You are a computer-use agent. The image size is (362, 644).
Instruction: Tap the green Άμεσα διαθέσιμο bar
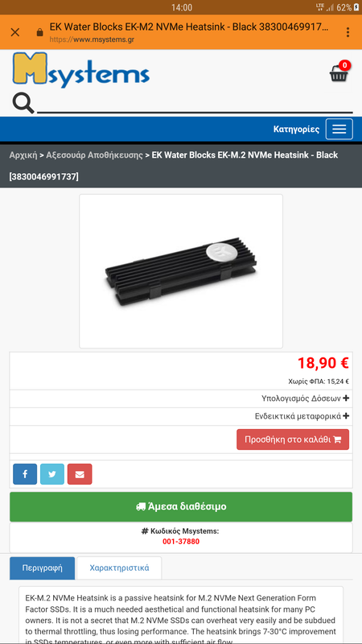(x=181, y=507)
